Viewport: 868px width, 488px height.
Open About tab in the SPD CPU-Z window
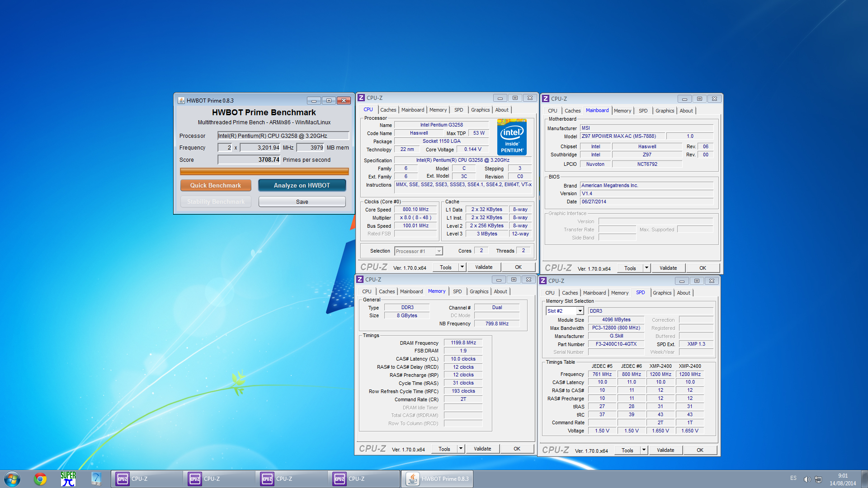tap(683, 293)
